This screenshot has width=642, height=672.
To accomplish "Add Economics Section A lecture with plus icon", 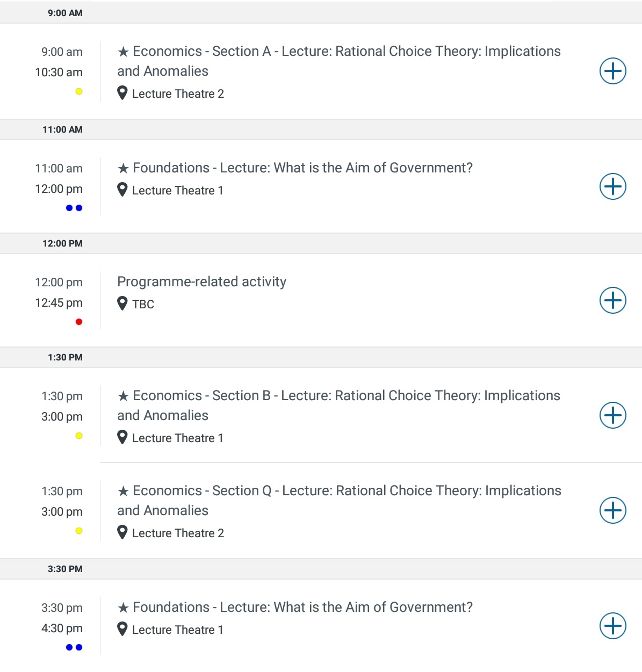I will pyautogui.click(x=613, y=71).
